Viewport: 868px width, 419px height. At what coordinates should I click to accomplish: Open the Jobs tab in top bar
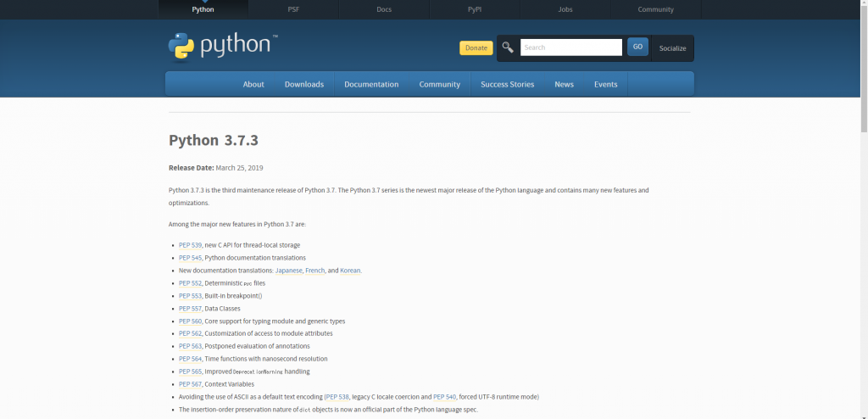[x=565, y=9]
